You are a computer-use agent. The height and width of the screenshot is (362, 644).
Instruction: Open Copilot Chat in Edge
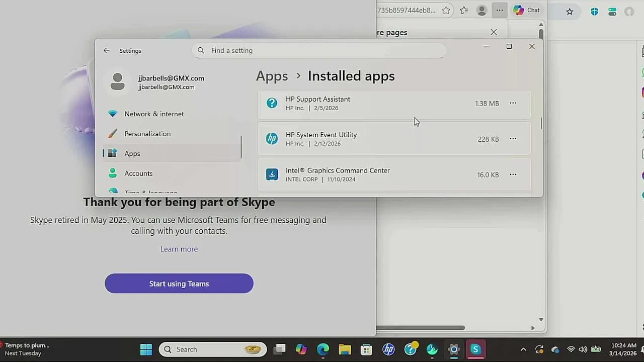[527, 10]
